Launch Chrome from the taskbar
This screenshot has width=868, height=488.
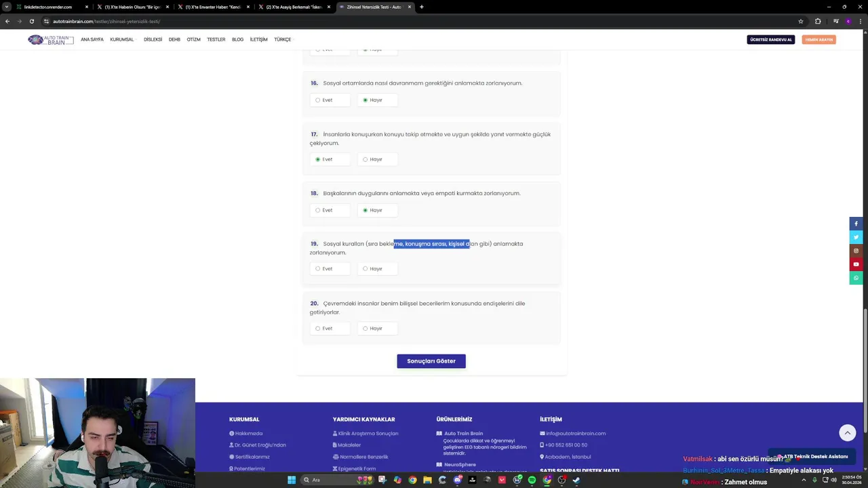click(x=412, y=480)
